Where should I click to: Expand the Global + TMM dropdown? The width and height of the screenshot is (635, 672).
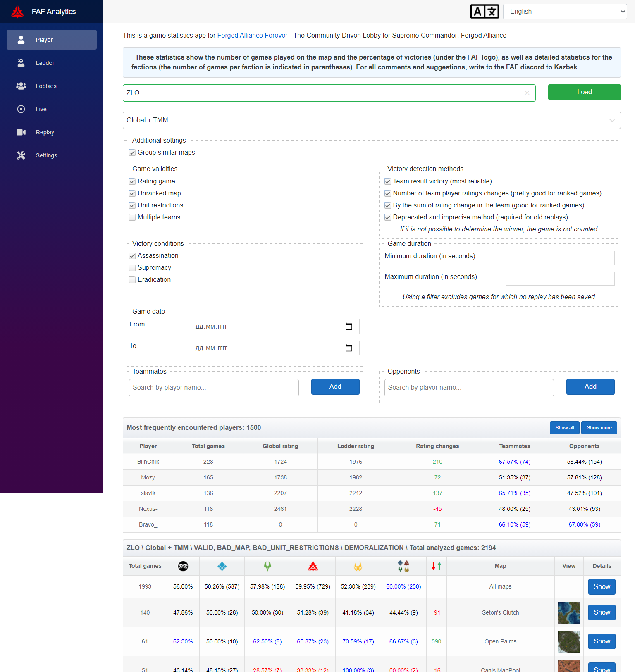click(372, 120)
